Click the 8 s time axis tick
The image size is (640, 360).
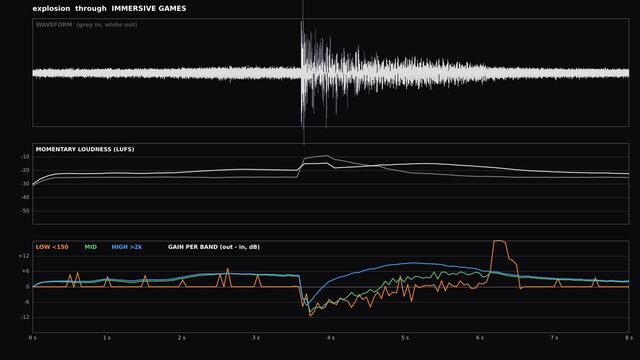629,338
